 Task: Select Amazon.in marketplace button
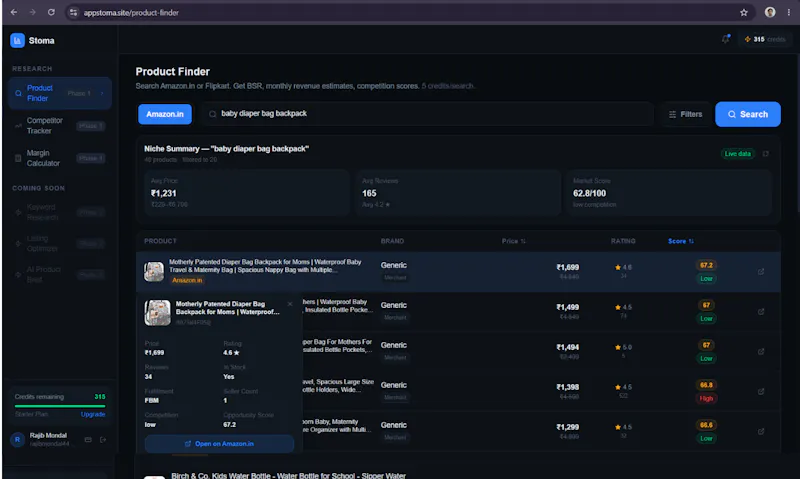pos(165,114)
